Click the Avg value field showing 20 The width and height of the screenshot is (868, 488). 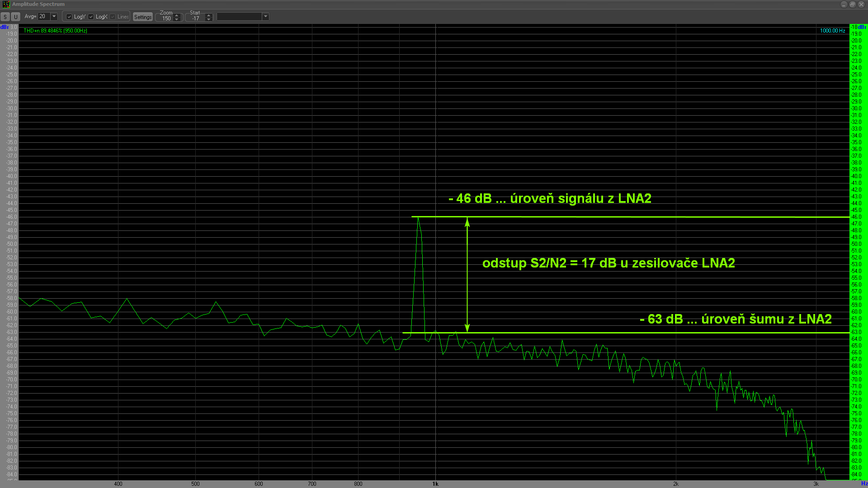coord(43,16)
